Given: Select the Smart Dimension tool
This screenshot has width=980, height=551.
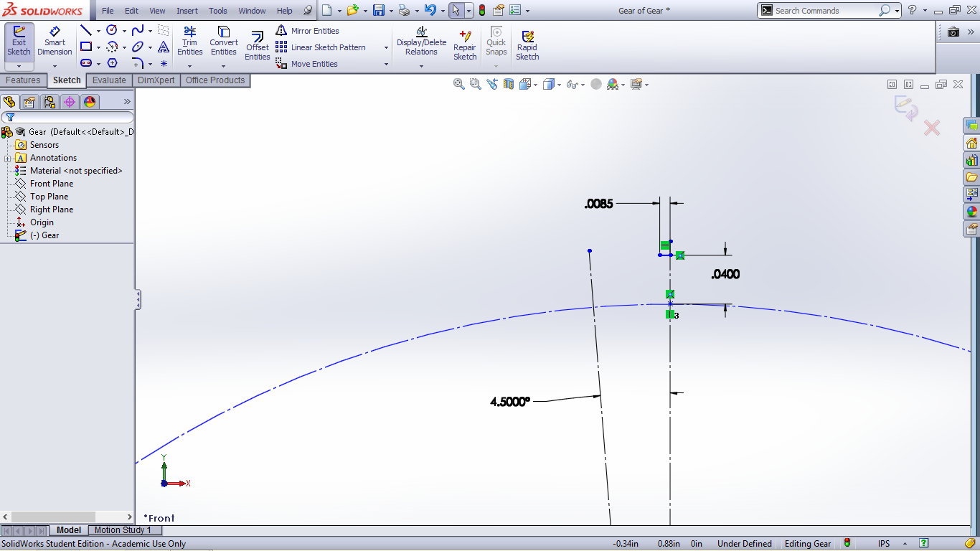Looking at the screenshot, I should [55, 42].
